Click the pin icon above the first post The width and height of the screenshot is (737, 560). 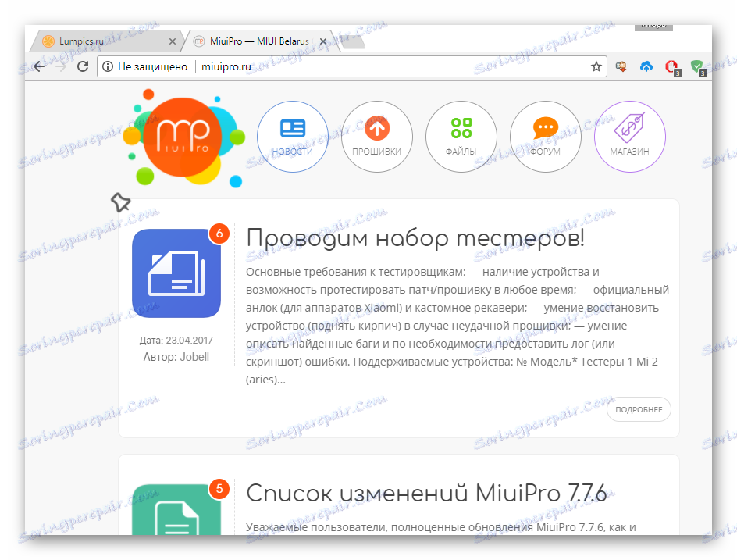pos(121,202)
